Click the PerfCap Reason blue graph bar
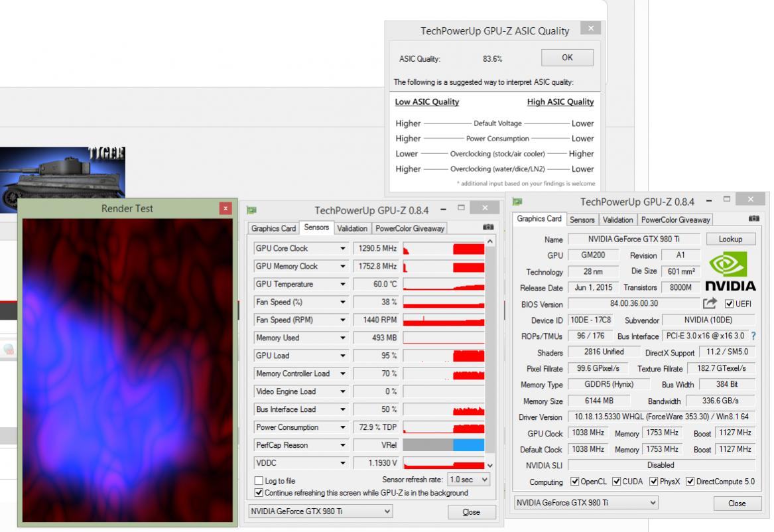The width and height of the screenshot is (774, 532). point(468,444)
